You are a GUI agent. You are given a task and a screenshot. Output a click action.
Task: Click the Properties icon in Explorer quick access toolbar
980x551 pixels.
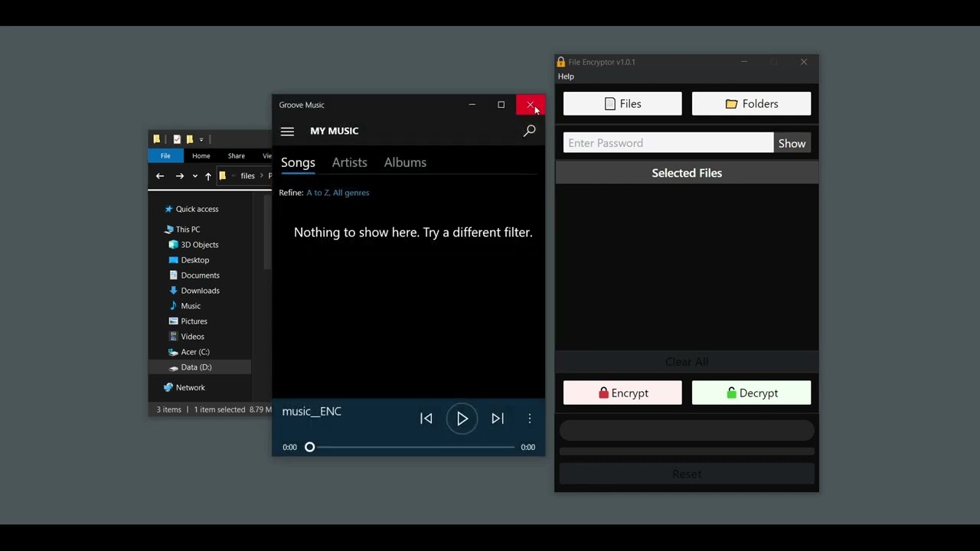pos(177,139)
